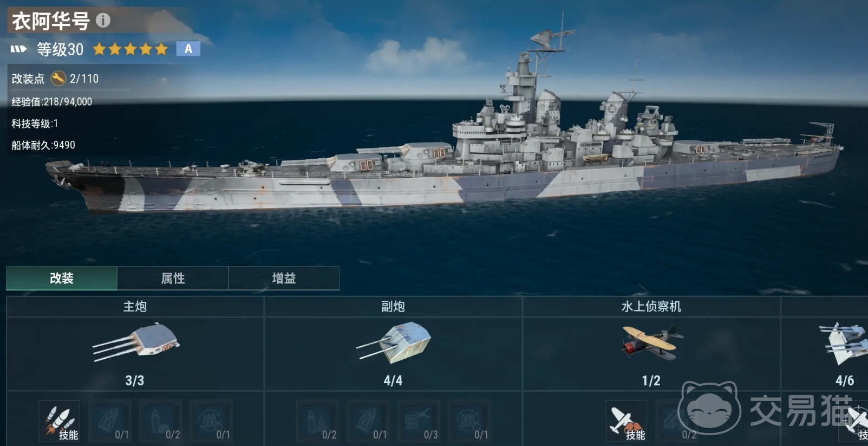
Task: Select the 主炮 triple turret thumbnail
Action: pos(136,342)
